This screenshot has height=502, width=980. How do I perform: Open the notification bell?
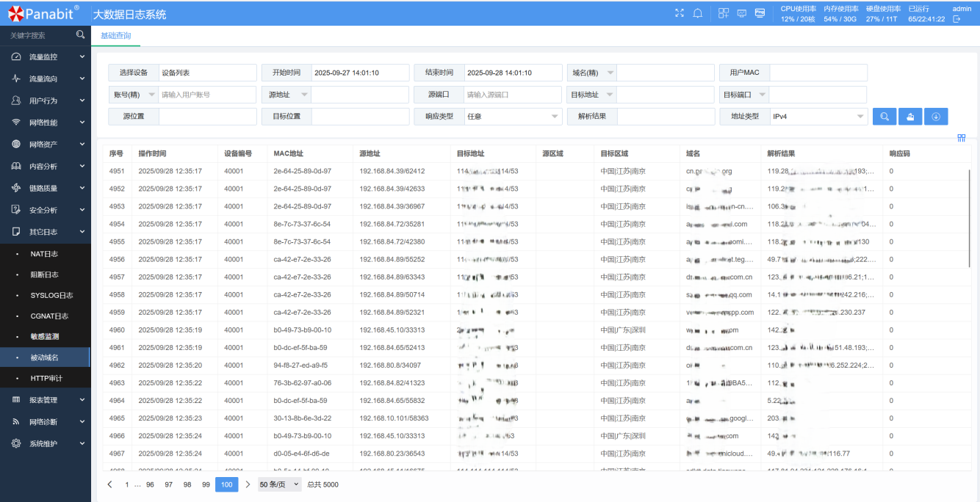(698, 13)
